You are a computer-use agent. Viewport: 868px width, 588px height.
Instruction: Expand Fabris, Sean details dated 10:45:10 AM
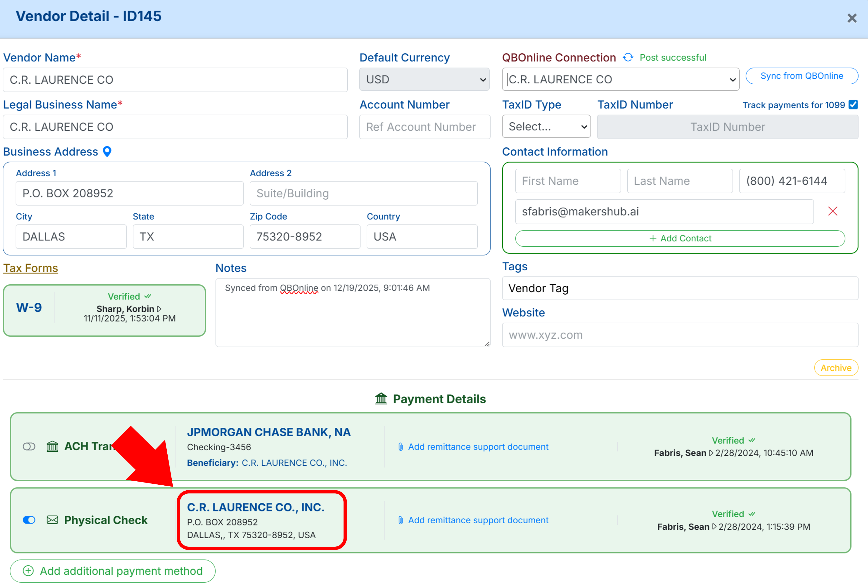pyautogui.click(x=711, y=453)
